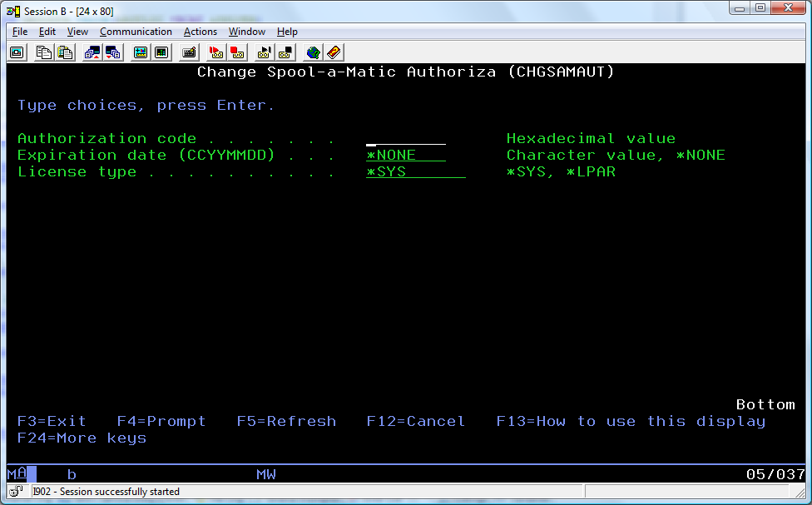Click the status bar connection icon

point(16,491)
